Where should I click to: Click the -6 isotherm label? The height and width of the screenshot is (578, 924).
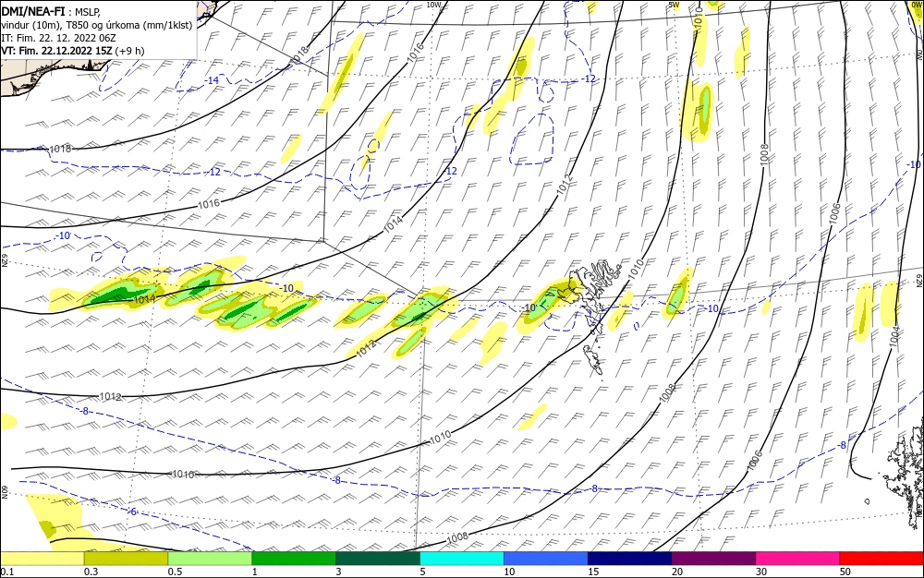(133, 512)
